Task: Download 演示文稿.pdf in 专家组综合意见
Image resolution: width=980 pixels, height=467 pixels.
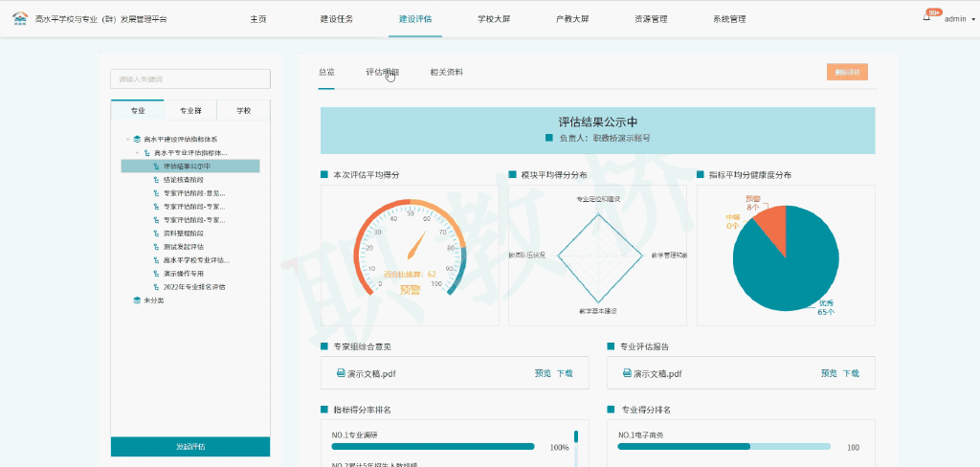Action: (x=565, y=373)
